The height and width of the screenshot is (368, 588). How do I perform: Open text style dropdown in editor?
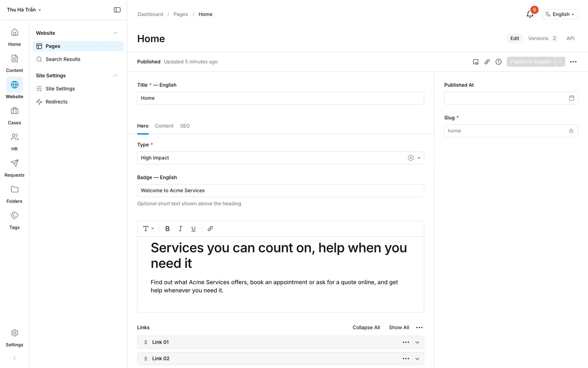tap(148, 229)
